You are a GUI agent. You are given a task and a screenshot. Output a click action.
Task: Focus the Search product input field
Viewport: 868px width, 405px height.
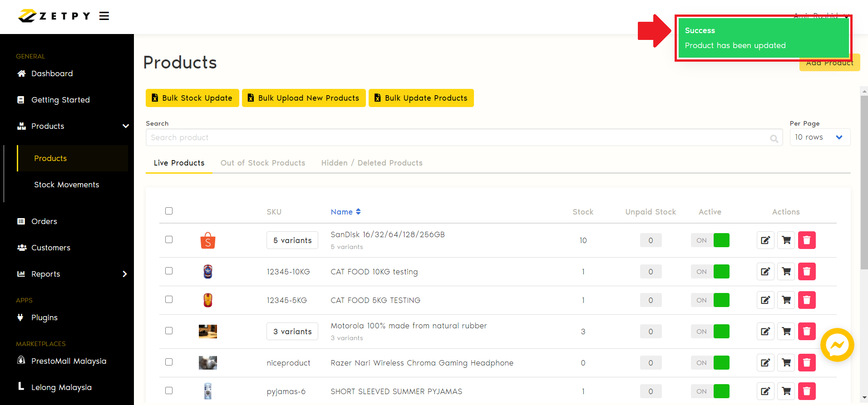[454, 137]
